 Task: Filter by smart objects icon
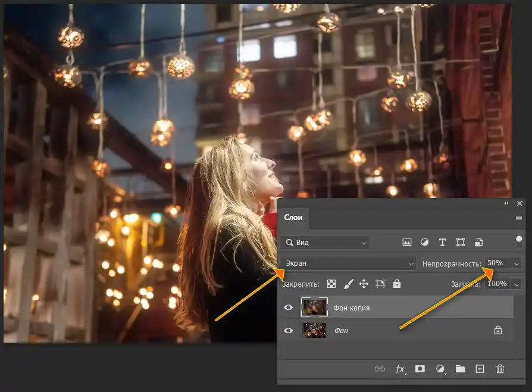pyautogui.click(x=478, y=242)
